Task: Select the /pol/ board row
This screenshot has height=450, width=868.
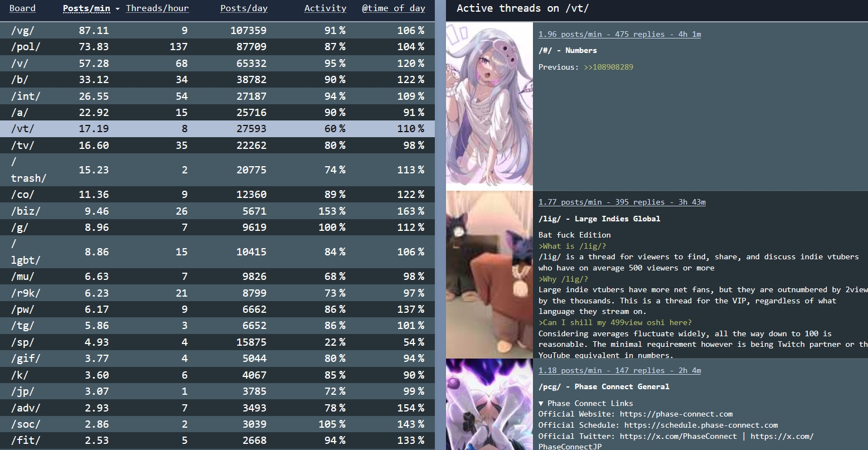Action: 217,47
